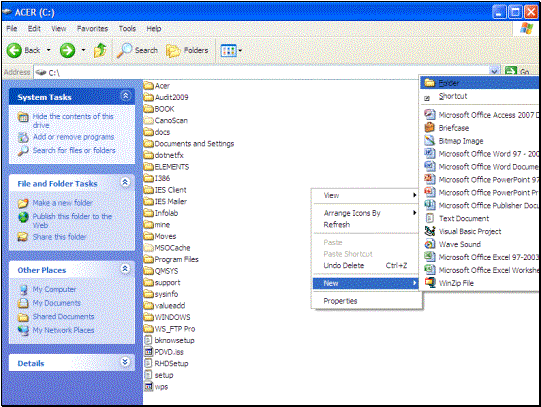This screenshot has width=541, height=407.
Task: Toggle the Folders pane toolbar button
Action: click(187, 50)
